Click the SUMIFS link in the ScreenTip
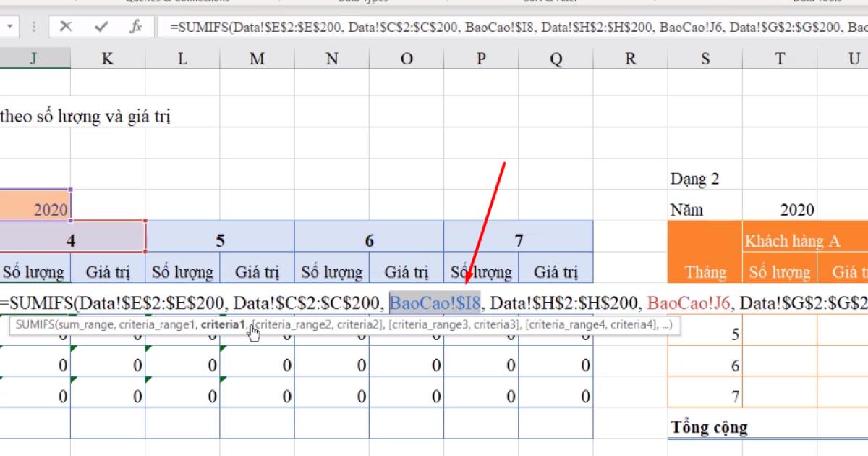Viewport: 868px width, 456px height. [x=37, y=325]
